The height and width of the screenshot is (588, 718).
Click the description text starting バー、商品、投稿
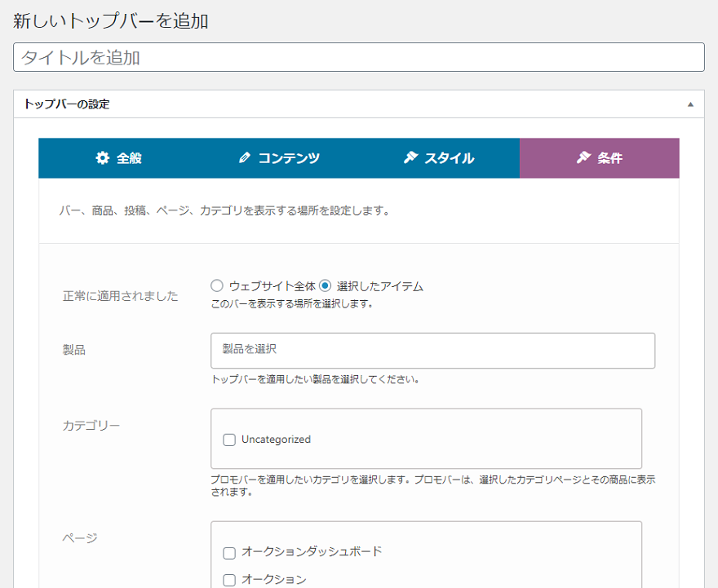[224, 211]
